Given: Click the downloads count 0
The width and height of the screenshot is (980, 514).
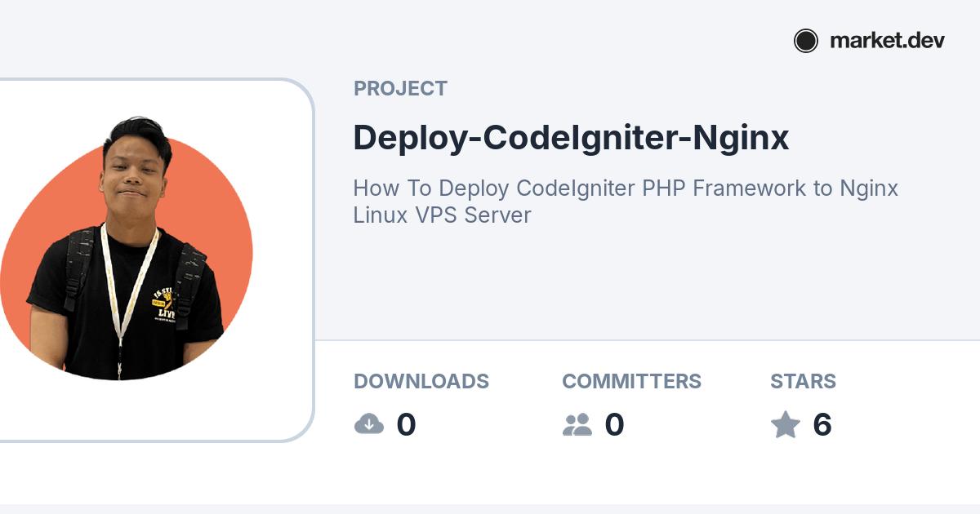Looking at the screenshot, I should pos(406,425).
